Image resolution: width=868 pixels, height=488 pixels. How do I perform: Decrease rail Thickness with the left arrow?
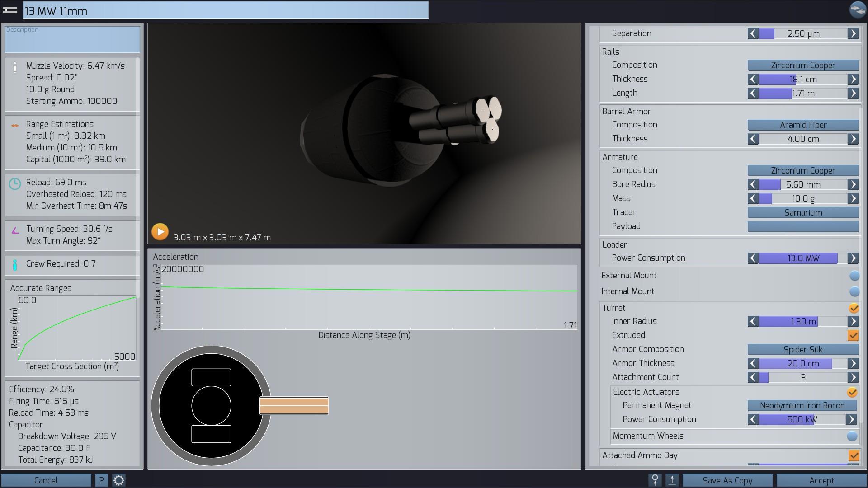[753, 79]
